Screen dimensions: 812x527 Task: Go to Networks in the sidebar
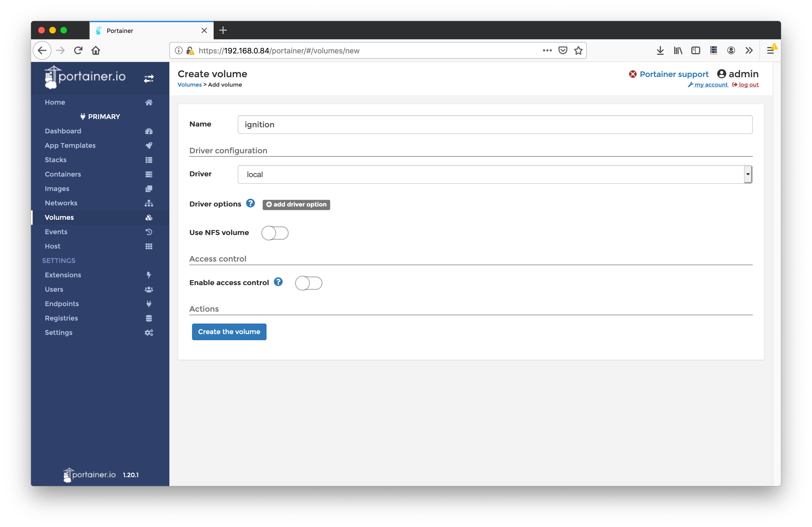(x=61, y=203)
